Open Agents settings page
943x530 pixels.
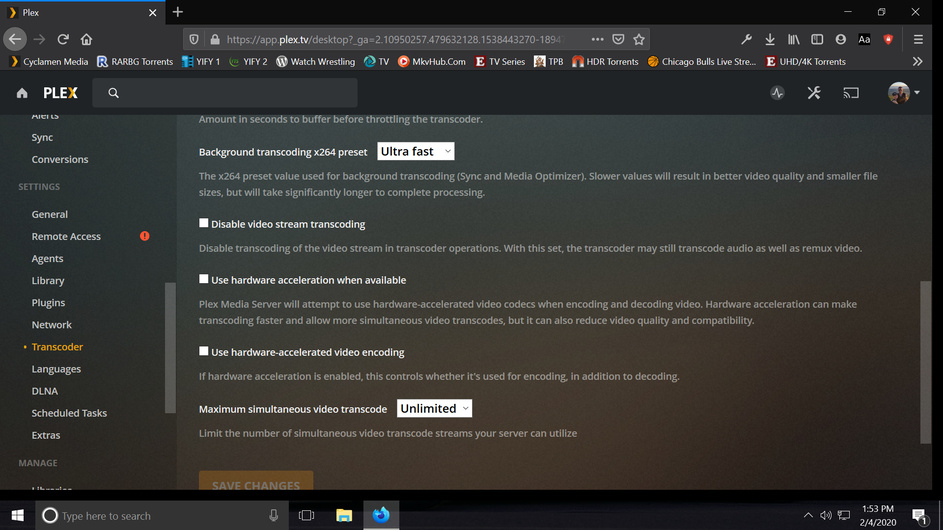pos(47,259)
